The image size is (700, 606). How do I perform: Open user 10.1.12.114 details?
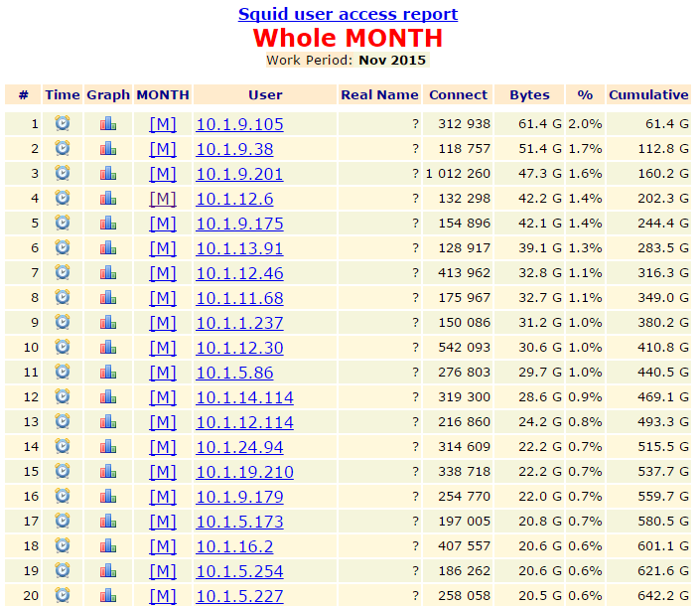click(244, 422)
